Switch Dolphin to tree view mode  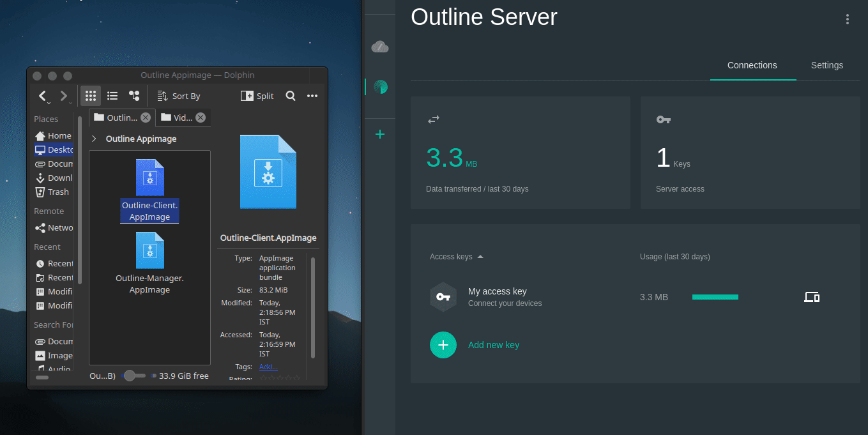tap(133, 95)
